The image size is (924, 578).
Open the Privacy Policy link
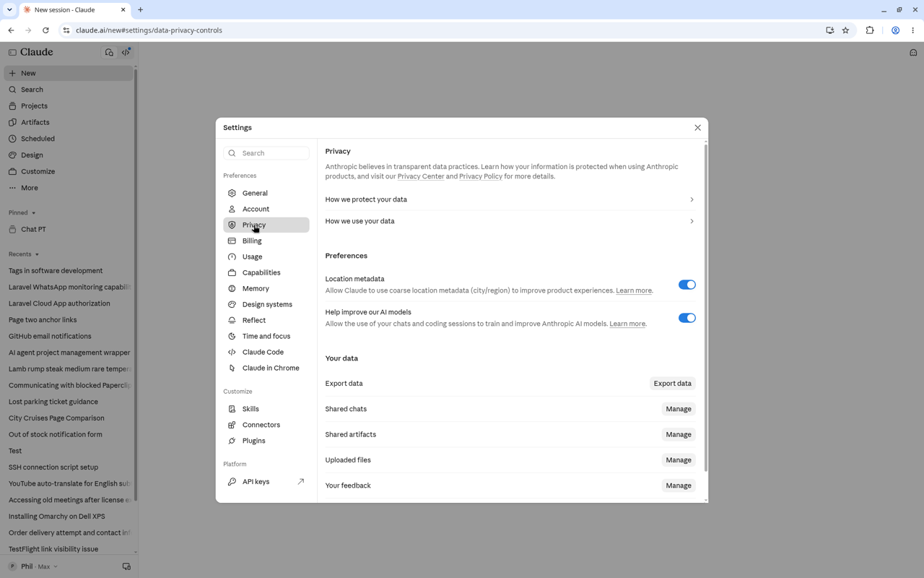tap(481, 176)
